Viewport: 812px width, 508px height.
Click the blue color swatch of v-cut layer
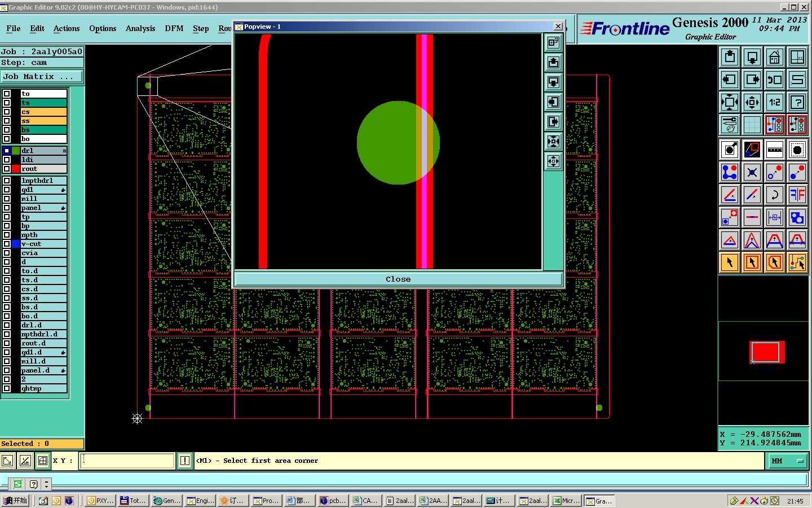coord(16,244)
